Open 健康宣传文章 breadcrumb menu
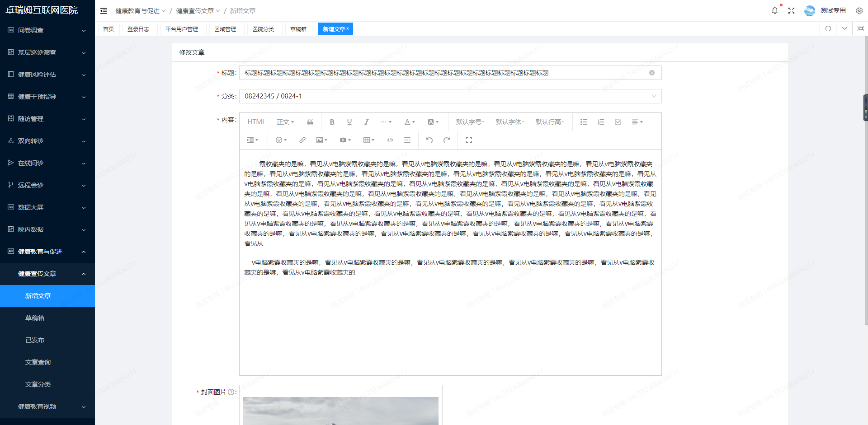Viewport: 868px width, 425px height. 198,11
